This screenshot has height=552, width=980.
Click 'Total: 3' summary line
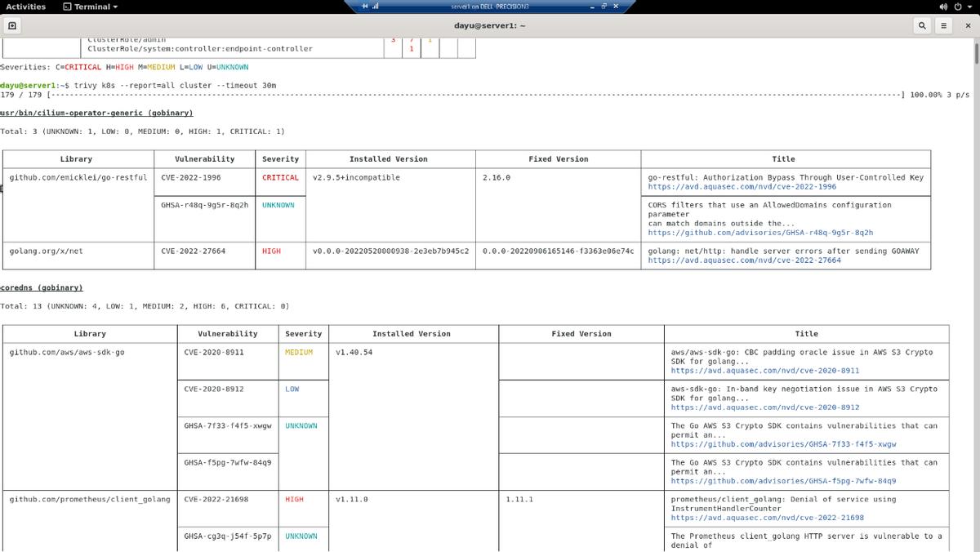tap(142, 131)
